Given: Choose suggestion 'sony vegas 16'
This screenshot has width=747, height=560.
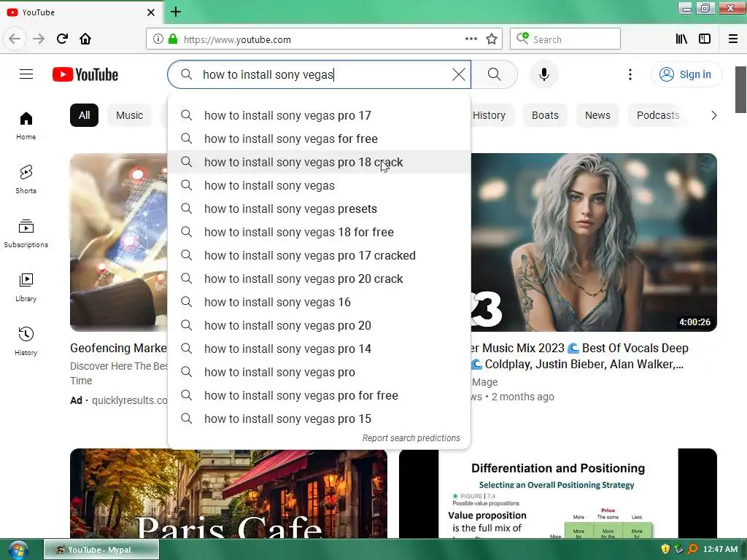Looking at the screenshot, I should [320, 302].
